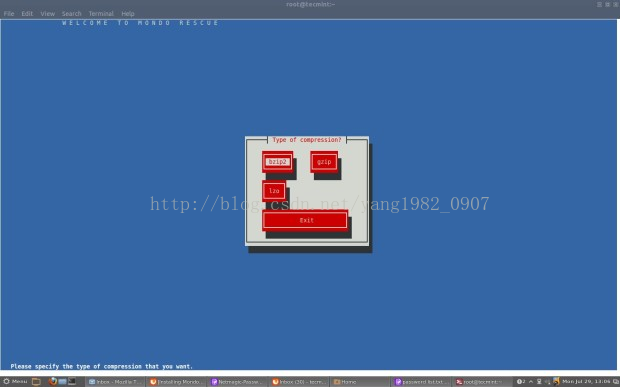Switch to root@tecmint terminal taskbar window
620x387 pixels.
[x=482, y=381]
